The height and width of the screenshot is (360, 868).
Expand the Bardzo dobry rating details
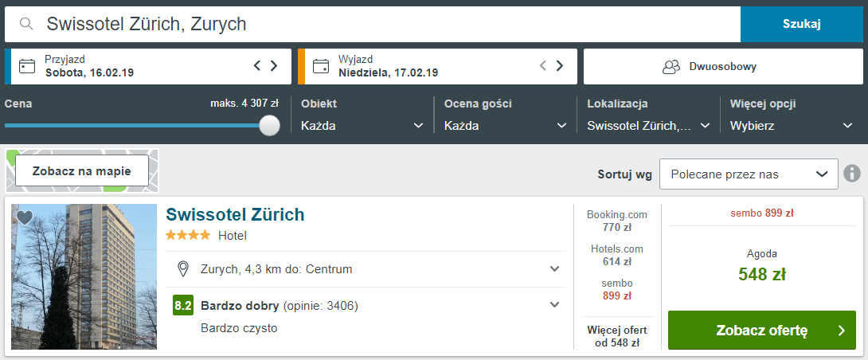(555, 304)
